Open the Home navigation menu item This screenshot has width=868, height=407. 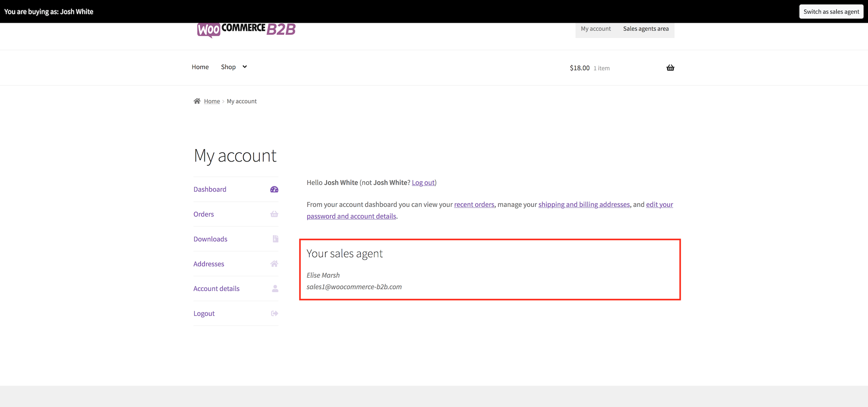click(x=200, y=66)
